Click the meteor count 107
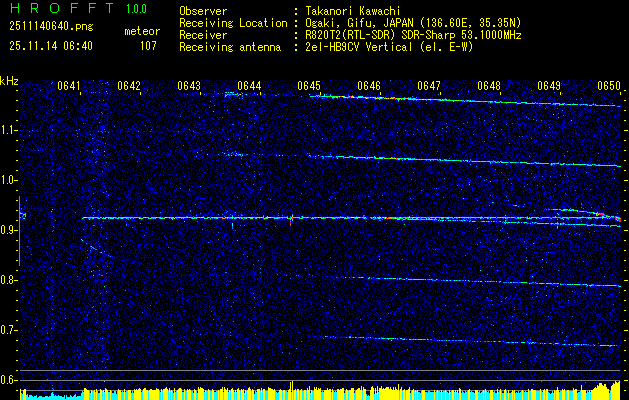This screenshot has width=629, height=400. pos(148,46)
